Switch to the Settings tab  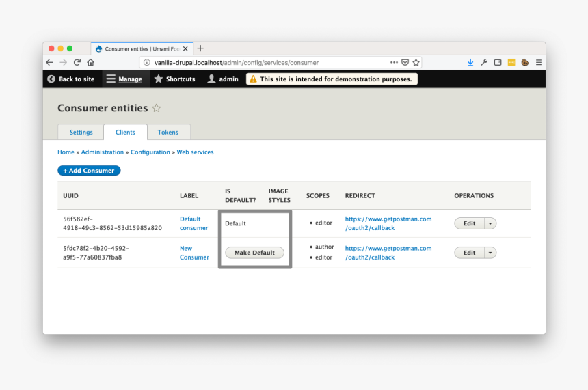[81, 133]
